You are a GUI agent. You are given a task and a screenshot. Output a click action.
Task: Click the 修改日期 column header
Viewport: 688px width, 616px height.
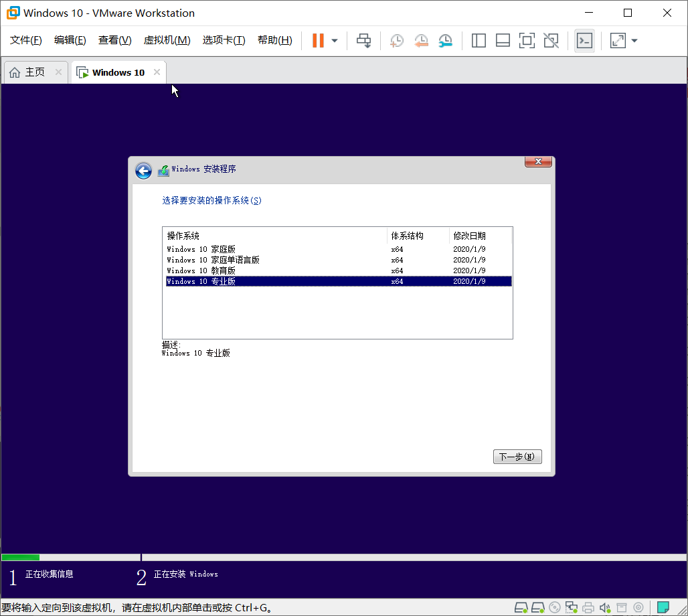[x=481, y=236]
